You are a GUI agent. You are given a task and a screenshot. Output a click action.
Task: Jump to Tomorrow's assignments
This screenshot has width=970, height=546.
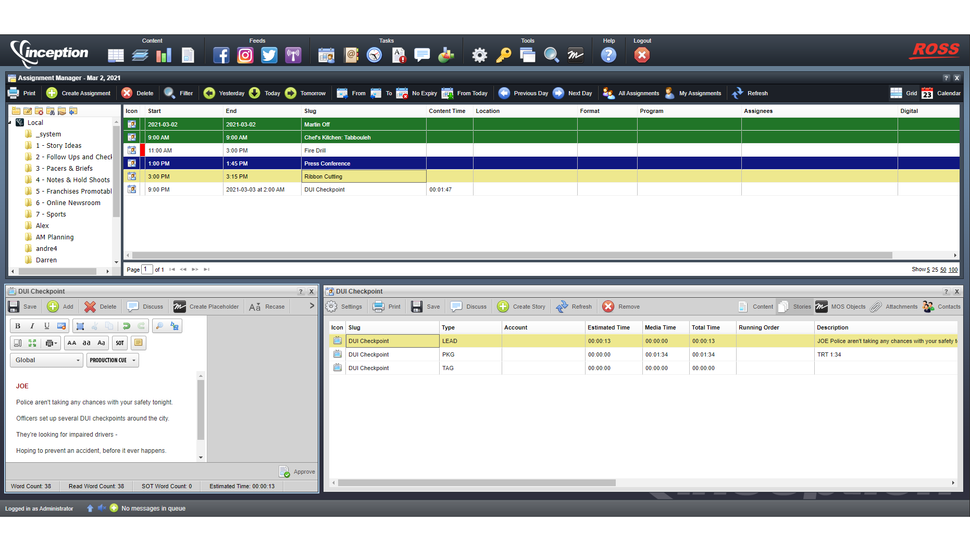click(306, 93)
